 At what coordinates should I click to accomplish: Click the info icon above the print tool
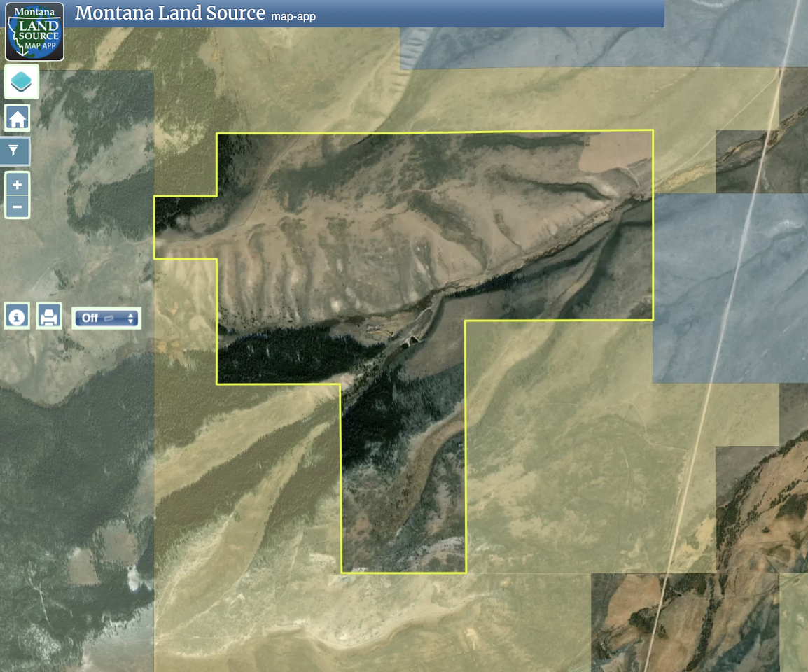click(x=17, y=316)
